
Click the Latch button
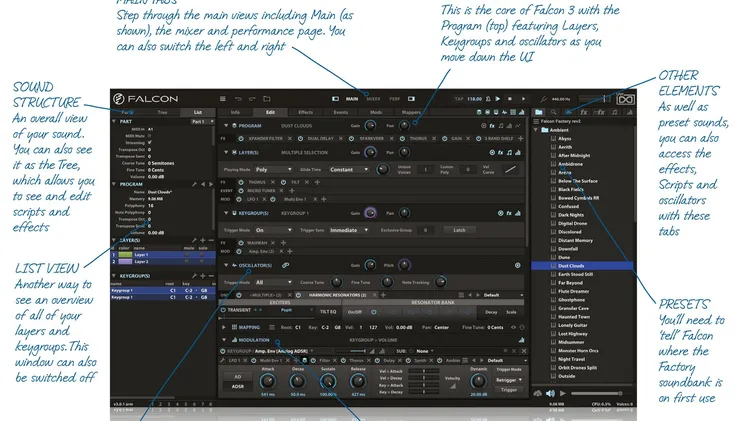click(x=459, y=230)
